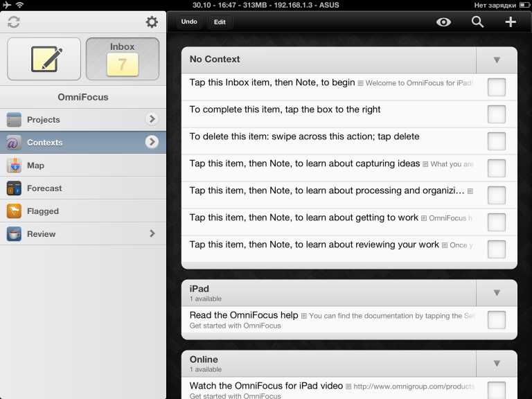Open 'learn about getting to work' item
Image resolution: width=532 pixels, height=399 pixels.
coord(349,222)
